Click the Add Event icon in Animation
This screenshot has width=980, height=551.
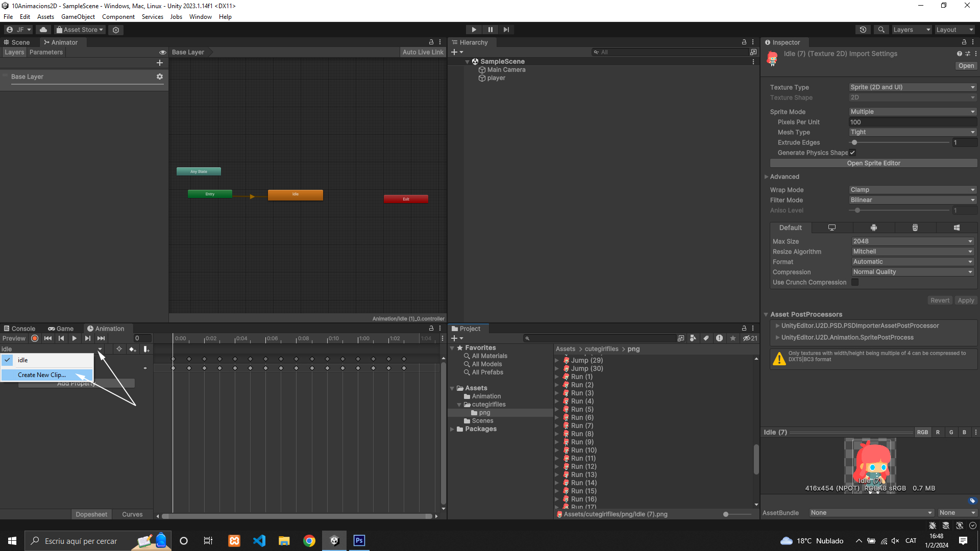pos(146,349)
